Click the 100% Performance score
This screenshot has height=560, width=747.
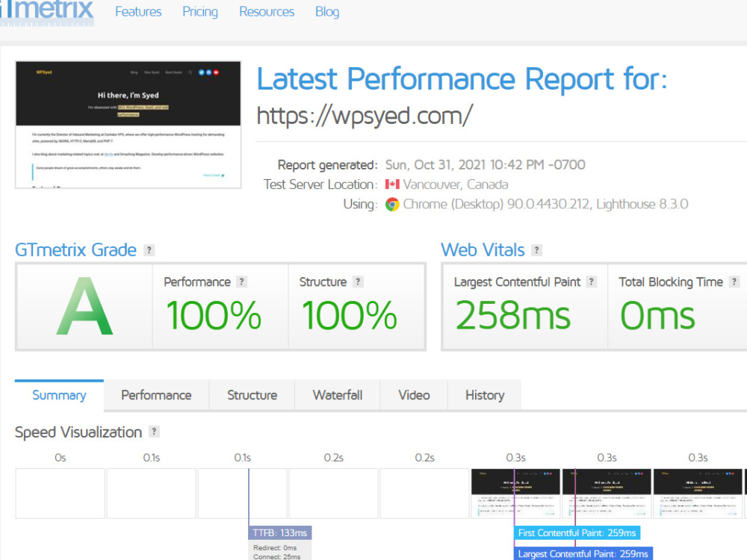214,315
